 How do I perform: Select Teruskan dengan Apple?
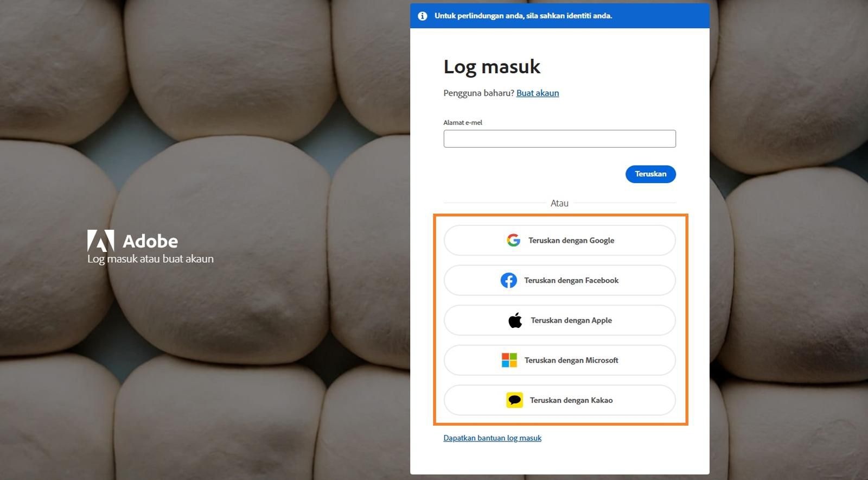tap(559, 320)
